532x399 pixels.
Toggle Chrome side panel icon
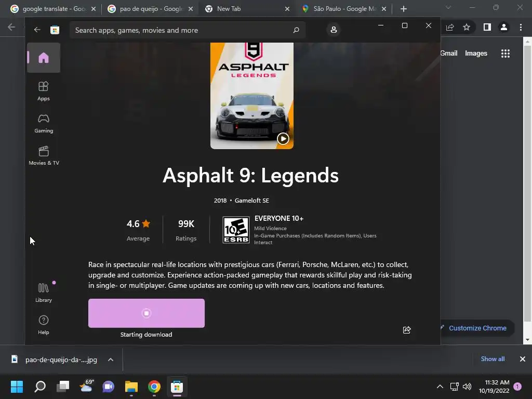[x=487, y=27]
